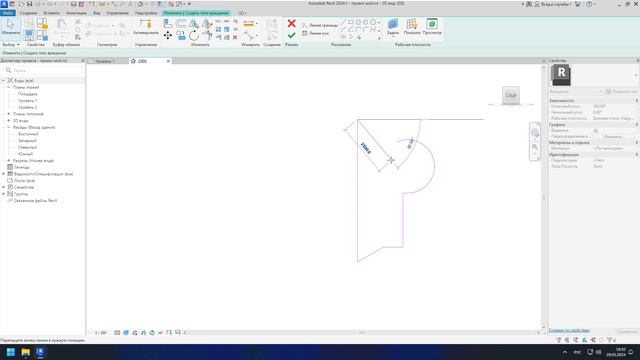Open the Create ribbon tab
The image size is (640, 360).
pos(28,13)
